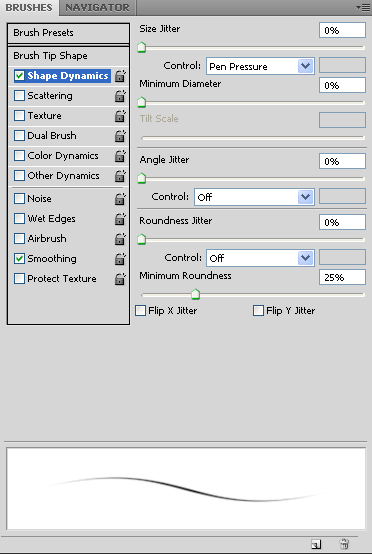Select the Brush Tip Shape section
Screen dimensions: 372x554
tap(68, 56)
